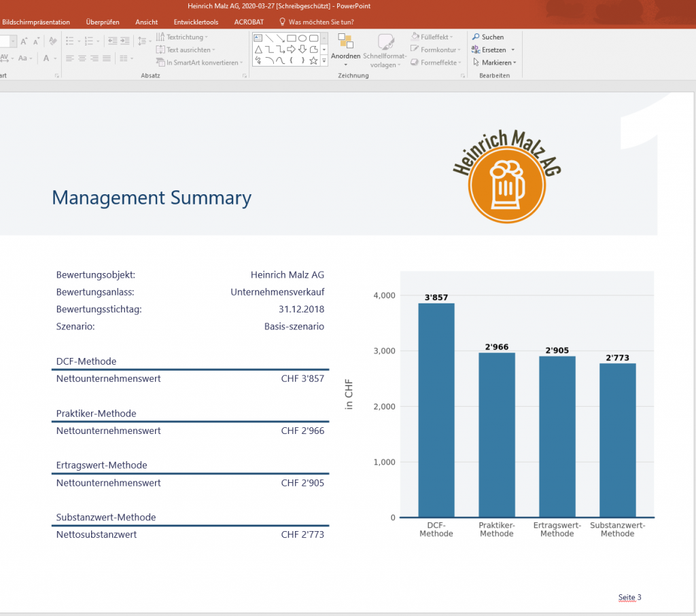Select the five-point star shape
The width and height of the screenshot is (696, 616).
coord(313,60)
